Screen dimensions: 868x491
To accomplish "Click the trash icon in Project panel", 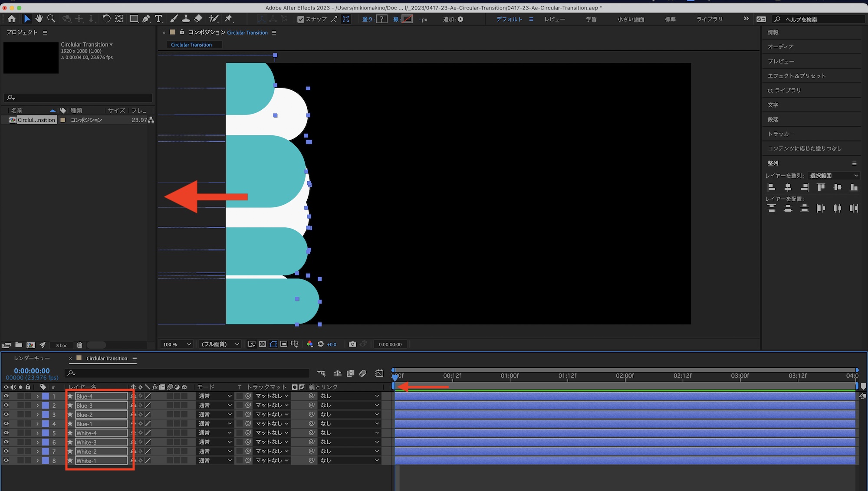I will [79, 345].
